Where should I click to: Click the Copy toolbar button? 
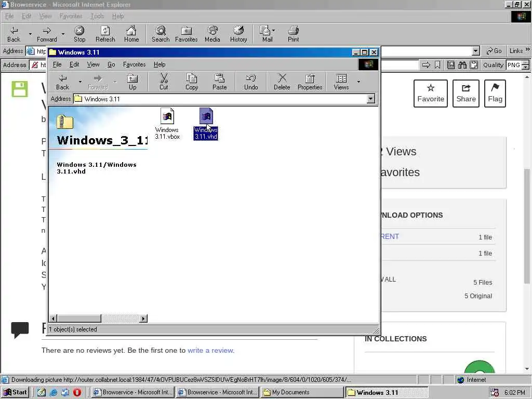pyautogui.click(x=192, y=82)
